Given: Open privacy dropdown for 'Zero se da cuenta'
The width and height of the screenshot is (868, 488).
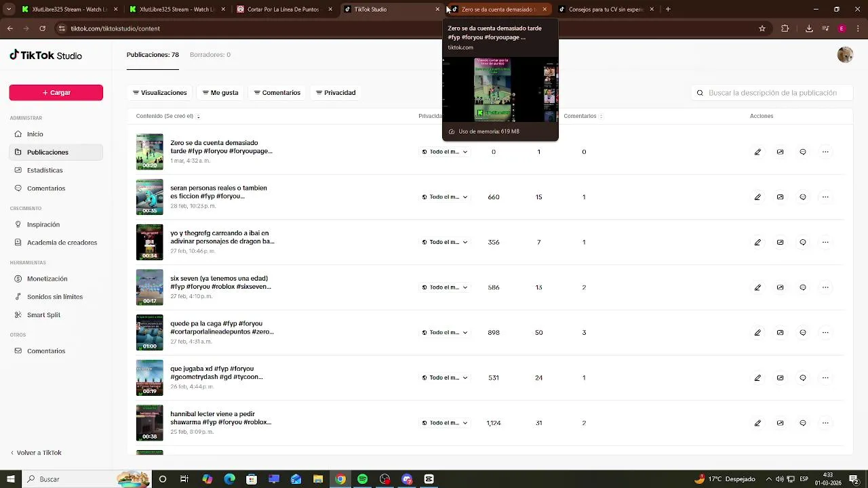Looking at the screenshot, I should click(445, 152).
